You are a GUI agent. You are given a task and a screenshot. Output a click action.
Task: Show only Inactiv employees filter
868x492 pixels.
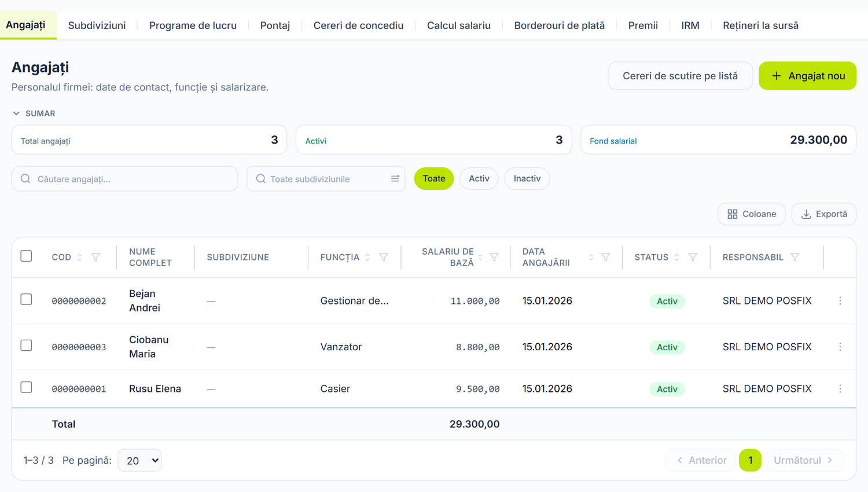527,178
